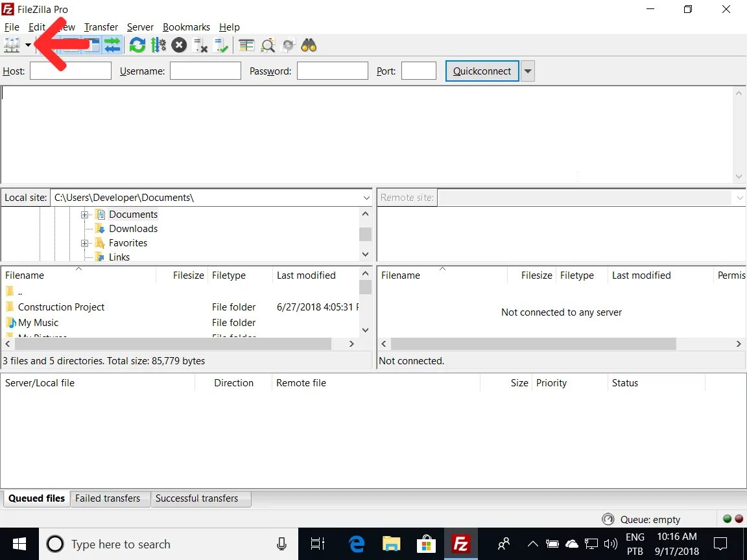
Task: Open the Help menu
Action: (x=229, y=27)
